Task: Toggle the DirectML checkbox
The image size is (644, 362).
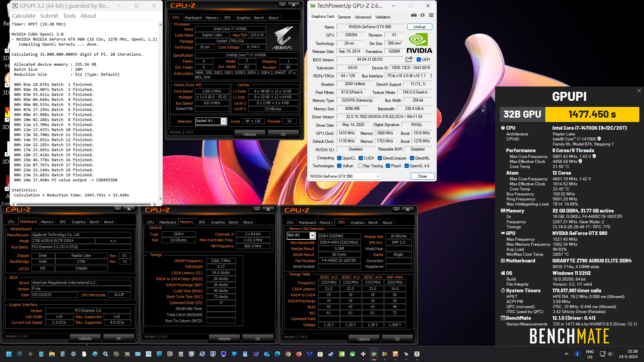Action: pyautogui.click(x=412, y=158)
